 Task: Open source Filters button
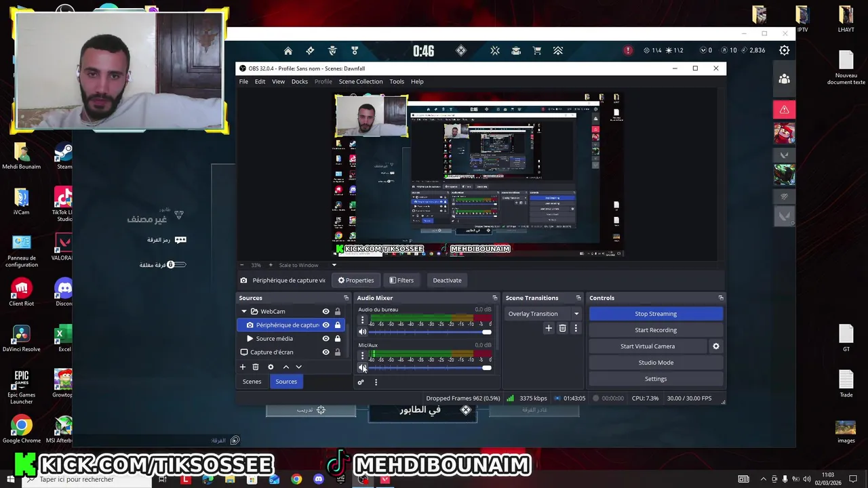pos(401,281)
